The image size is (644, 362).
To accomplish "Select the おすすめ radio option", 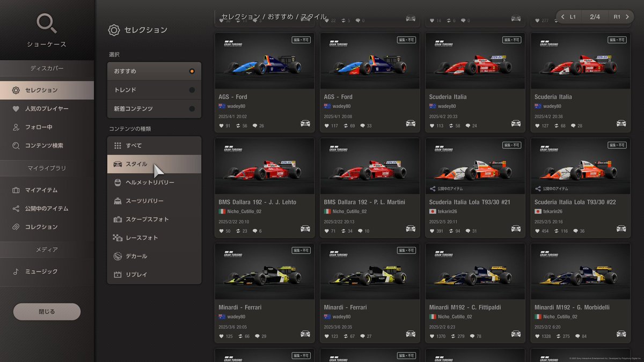I will click(154, 71).
